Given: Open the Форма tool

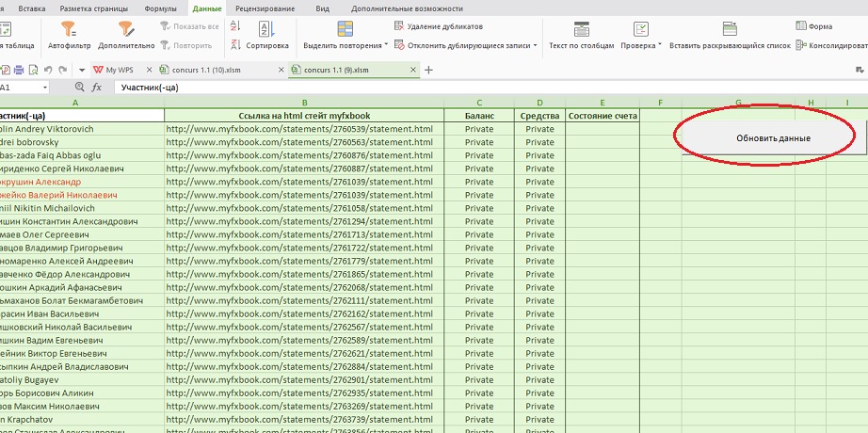Looking at the screenshot, I should (x=814, y=26).
